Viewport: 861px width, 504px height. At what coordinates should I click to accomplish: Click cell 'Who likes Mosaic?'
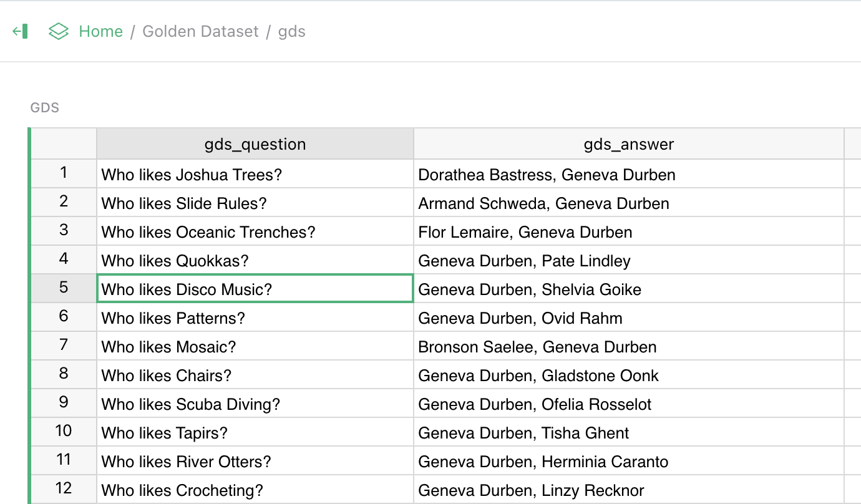click(255, 346)
